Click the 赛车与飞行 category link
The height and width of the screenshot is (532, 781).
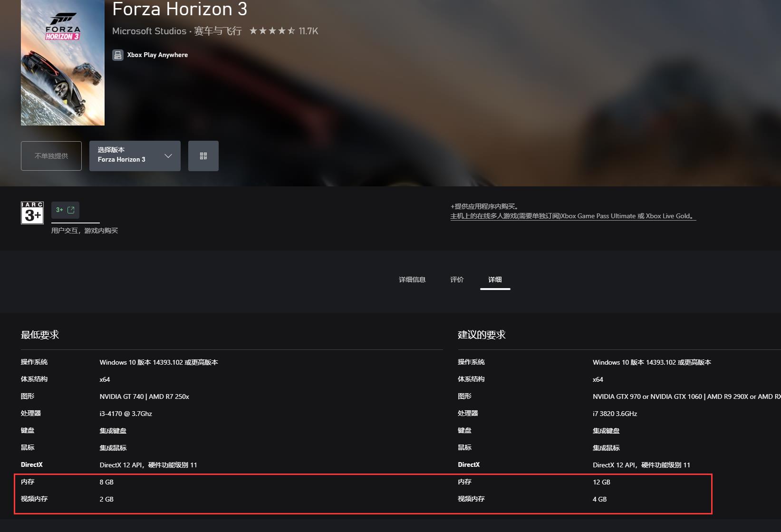pos(218,31)
